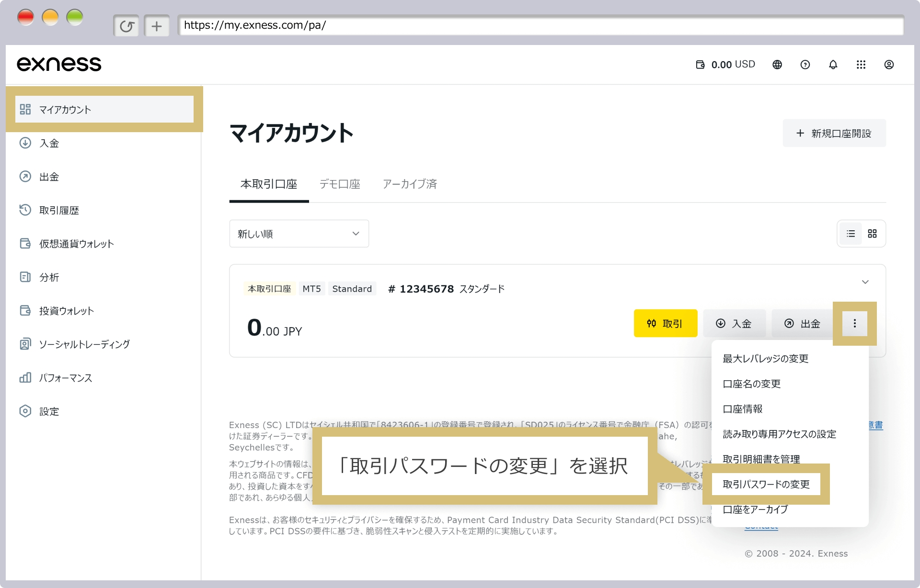
Task: Open new browser tab with plus icon
Action: 157,26
